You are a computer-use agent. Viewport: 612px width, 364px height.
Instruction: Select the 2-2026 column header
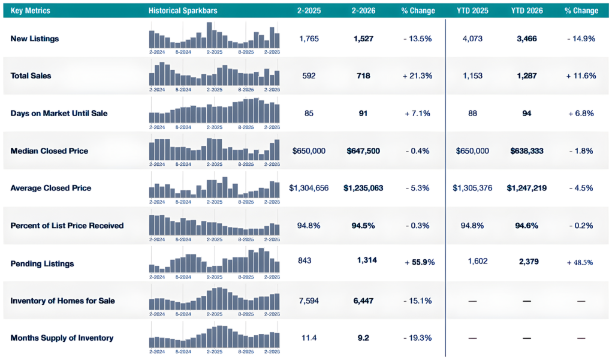point(363,11)
